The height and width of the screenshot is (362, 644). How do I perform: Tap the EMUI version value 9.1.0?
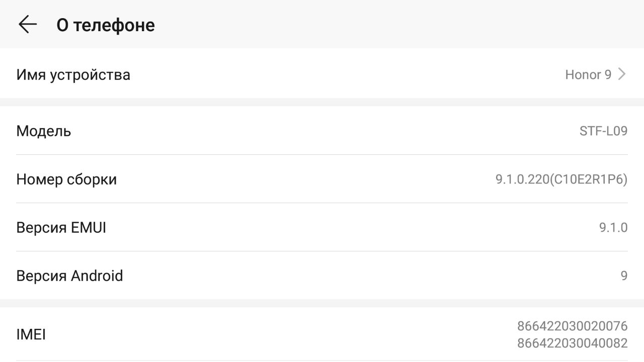point(613,227)
